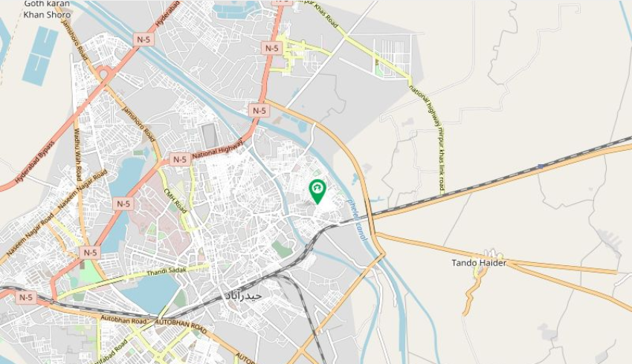Click the phelei canal label

point(356,219)
